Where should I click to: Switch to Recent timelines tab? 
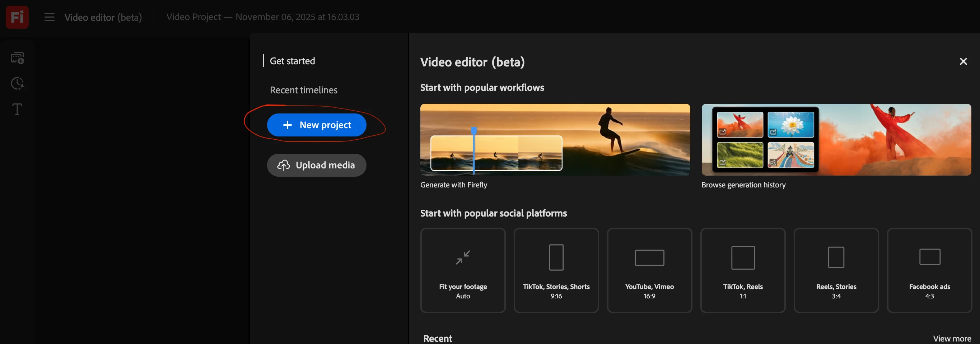(304, 90)
